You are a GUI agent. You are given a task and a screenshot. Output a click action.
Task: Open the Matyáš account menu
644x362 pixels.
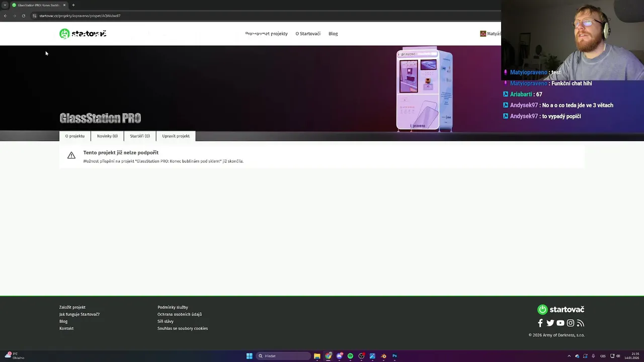coord(491,34)
